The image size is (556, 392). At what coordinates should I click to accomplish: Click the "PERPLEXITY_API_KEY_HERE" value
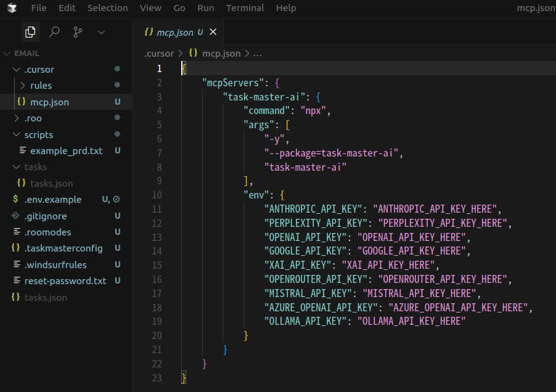[443, 223]
